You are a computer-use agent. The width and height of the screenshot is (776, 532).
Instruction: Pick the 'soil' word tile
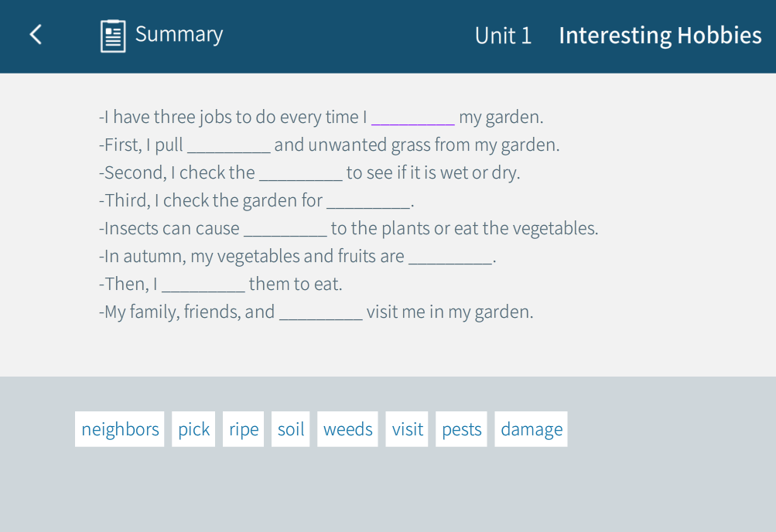coord(291,429)
